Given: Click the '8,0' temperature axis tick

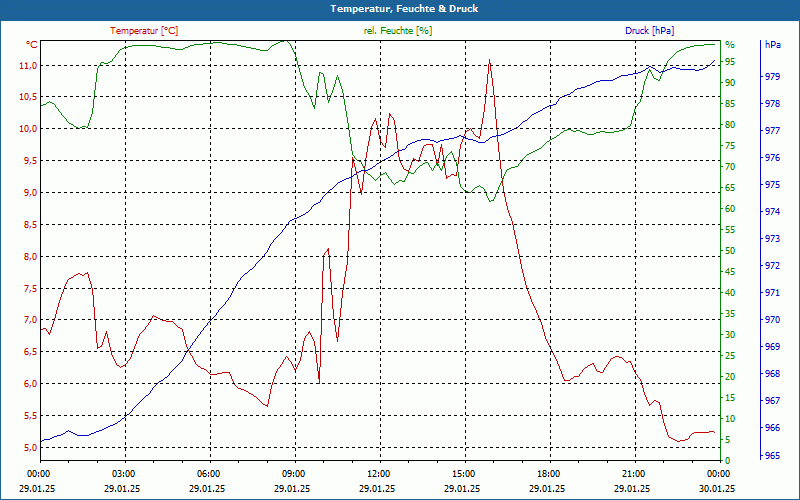Looking at the screenshot, I should coord(30,256).
